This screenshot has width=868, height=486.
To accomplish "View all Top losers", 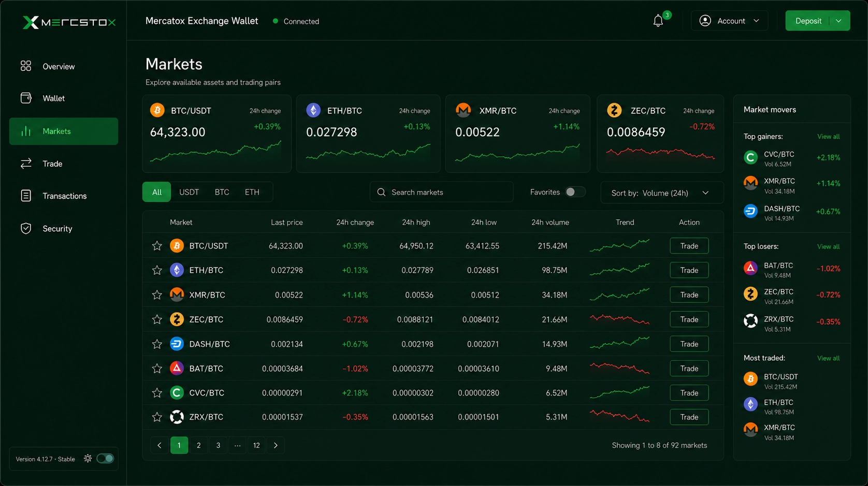I will point(828,247).
